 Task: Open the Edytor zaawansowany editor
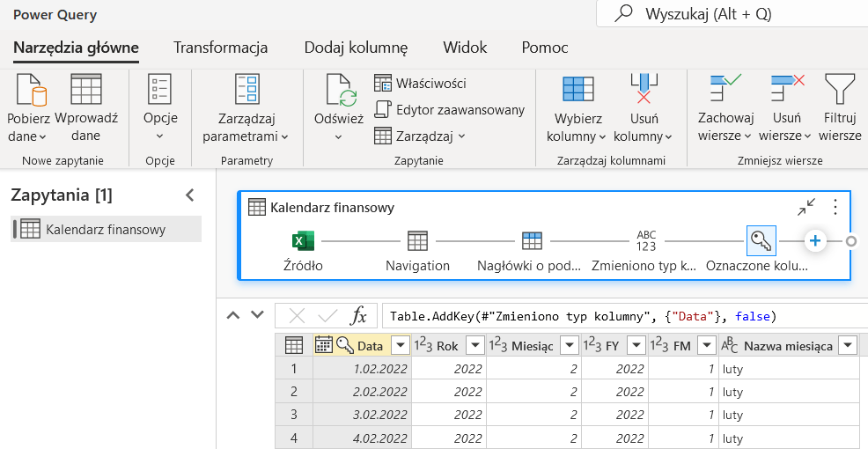click(x=449, y=110)
